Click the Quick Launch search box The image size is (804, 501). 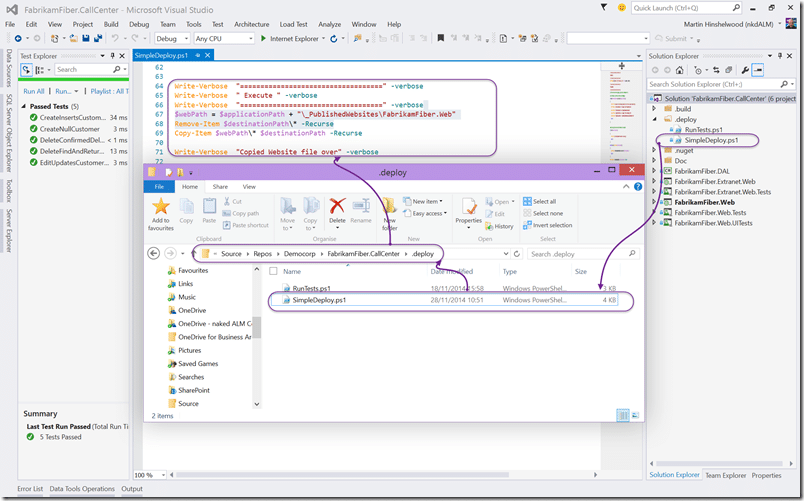[x=687, y=8]
